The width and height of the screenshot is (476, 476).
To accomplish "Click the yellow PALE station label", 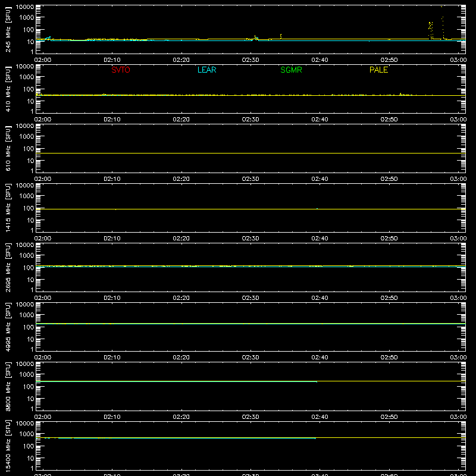I will (378, 70).
